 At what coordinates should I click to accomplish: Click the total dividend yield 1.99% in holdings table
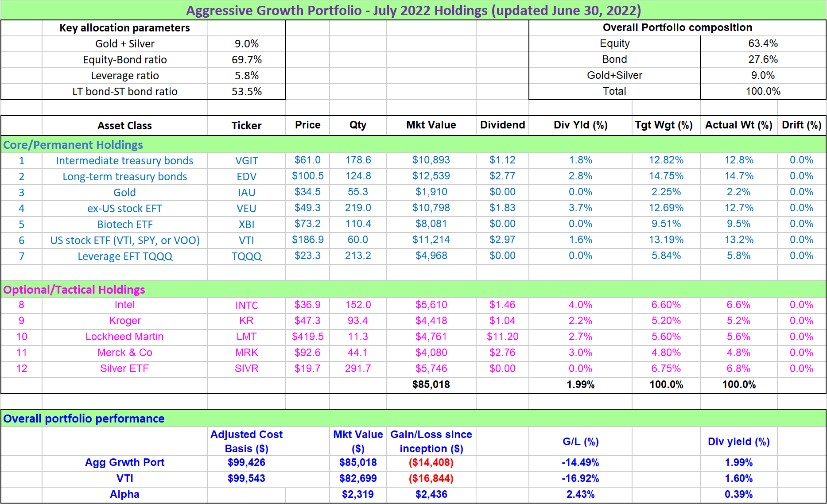tap(580, 385)
